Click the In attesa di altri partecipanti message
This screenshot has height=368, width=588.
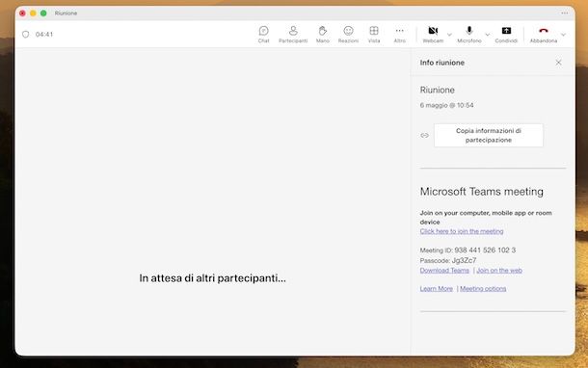213,278
